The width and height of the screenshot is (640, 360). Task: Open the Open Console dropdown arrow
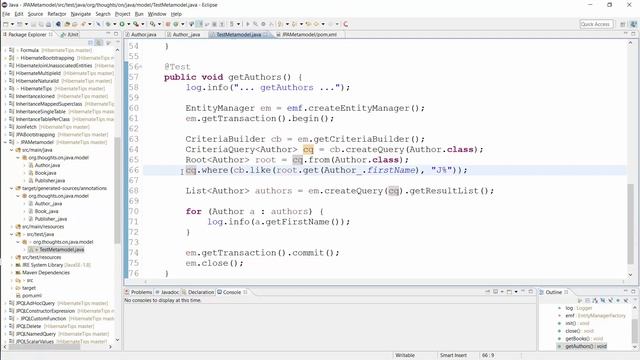tap(516, 292)
